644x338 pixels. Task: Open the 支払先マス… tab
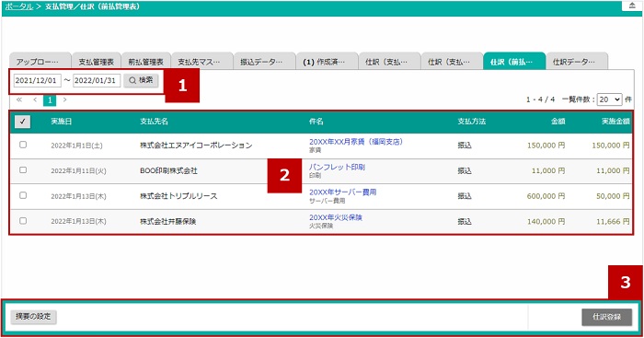(x=202, y=62)
